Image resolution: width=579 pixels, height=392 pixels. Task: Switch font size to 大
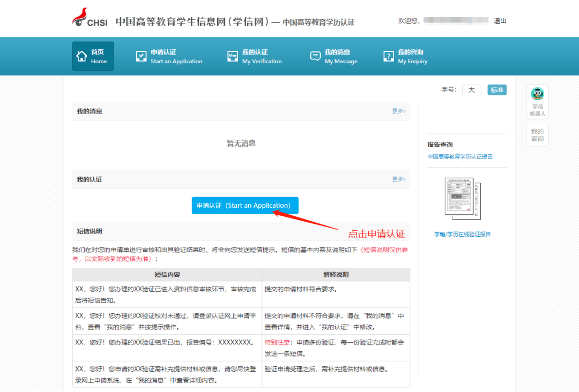[471, 89]
